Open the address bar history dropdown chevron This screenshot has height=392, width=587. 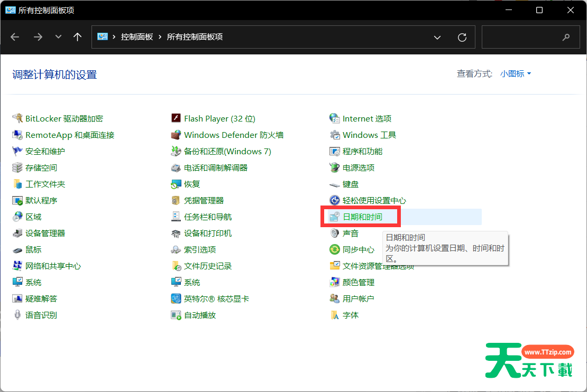437,37
